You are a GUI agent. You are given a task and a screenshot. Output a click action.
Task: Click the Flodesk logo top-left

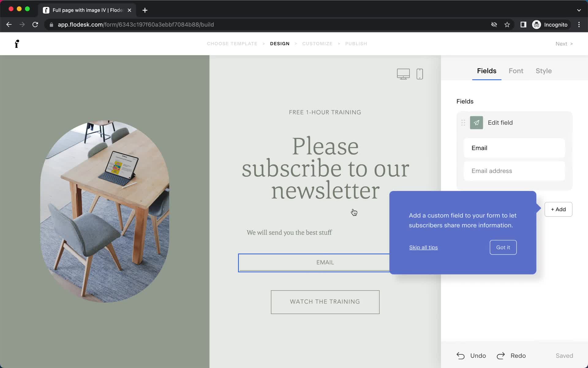(17, 44)
